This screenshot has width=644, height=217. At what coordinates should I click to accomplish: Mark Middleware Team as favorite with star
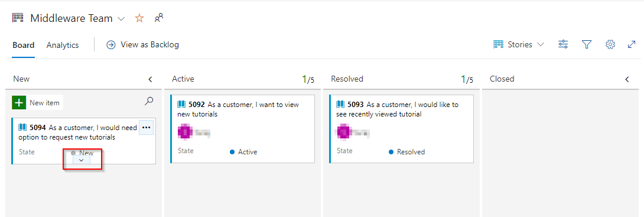139,18
